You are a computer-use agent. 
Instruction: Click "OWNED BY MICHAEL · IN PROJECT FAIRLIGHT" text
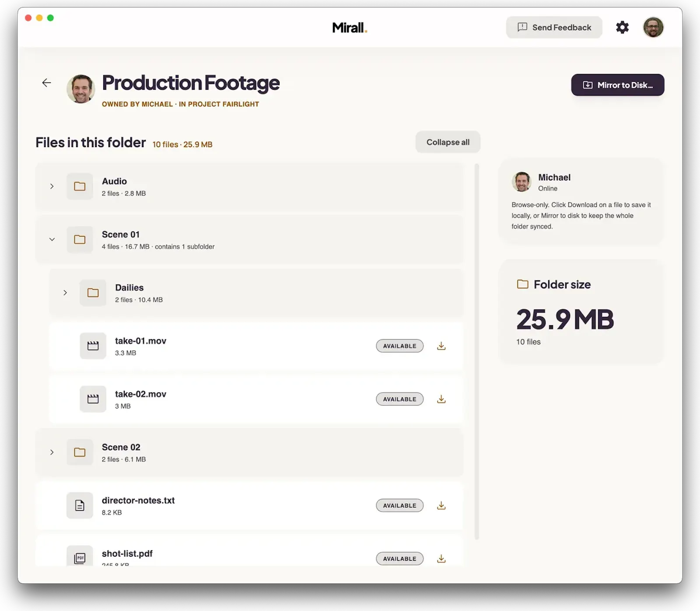(x=180, y=104)
